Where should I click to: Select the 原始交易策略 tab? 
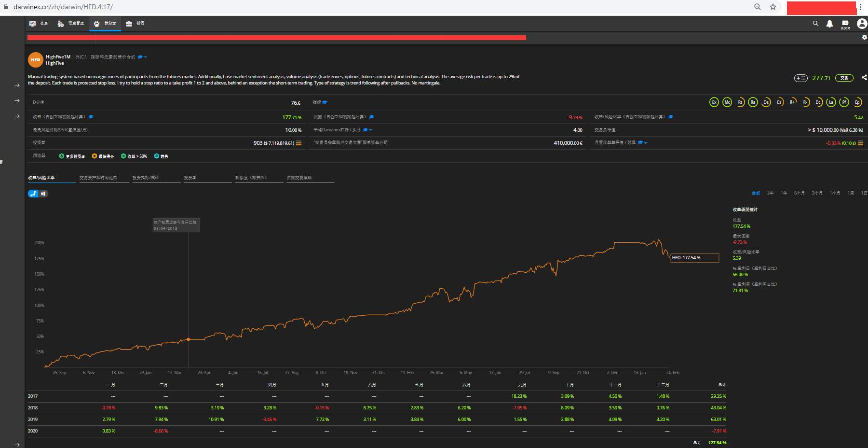coord(311,178)
